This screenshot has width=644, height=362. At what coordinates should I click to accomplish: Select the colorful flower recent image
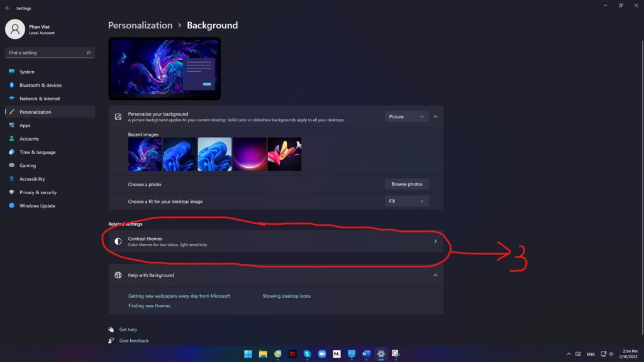click(284, 154)
